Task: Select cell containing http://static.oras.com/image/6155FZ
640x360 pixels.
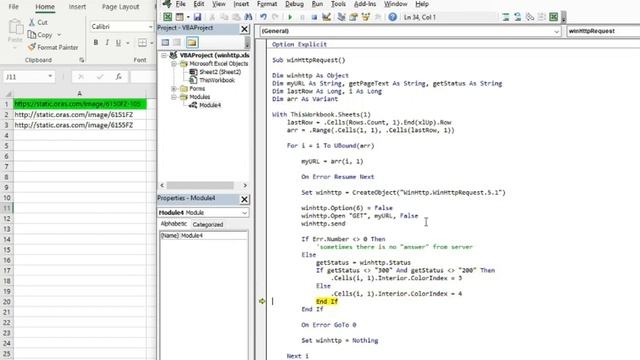Action: pyautogui.click(x=80, y=125)
